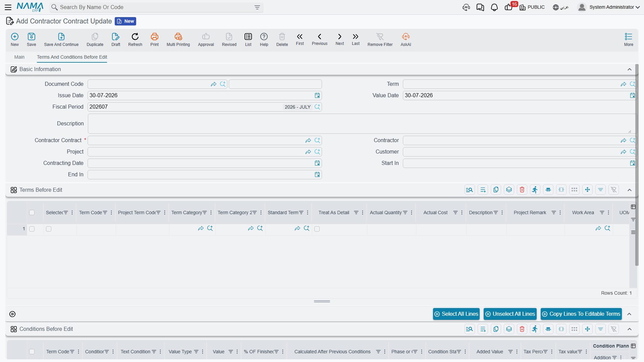Click the New status badge
Screen dimensions: 644x362
click(x=125, y=21)
